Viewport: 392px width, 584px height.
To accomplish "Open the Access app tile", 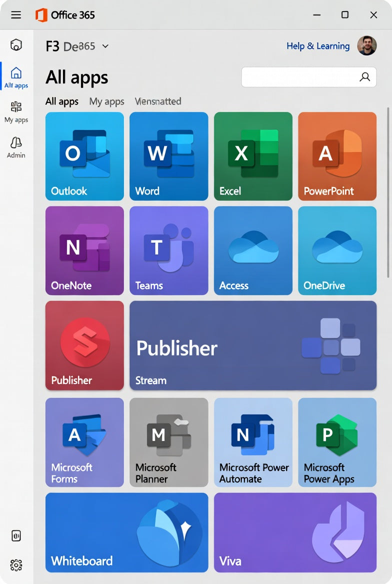I will 253,250.
